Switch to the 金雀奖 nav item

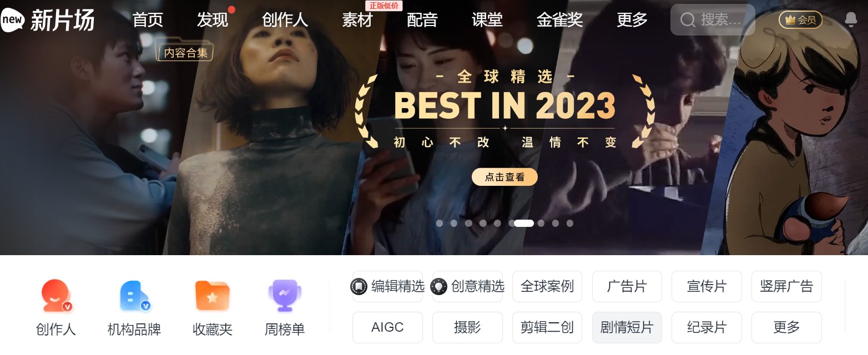coord(559,20)
